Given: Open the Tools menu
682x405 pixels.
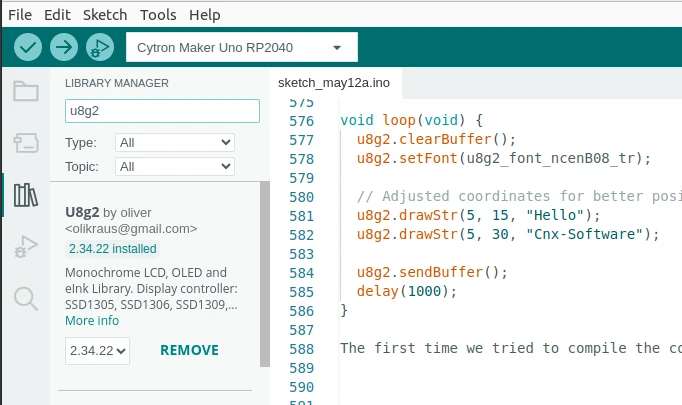Looking at the screenshot, I should pos(158,15).
